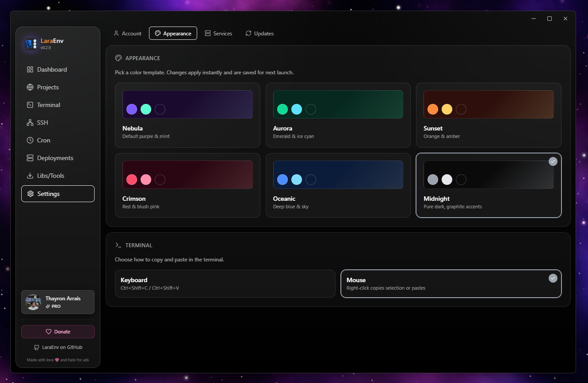Viewport: 588px width, 383px height.
Task: Click the v0.2.9 version label
Action: click(x=46, y=48)
